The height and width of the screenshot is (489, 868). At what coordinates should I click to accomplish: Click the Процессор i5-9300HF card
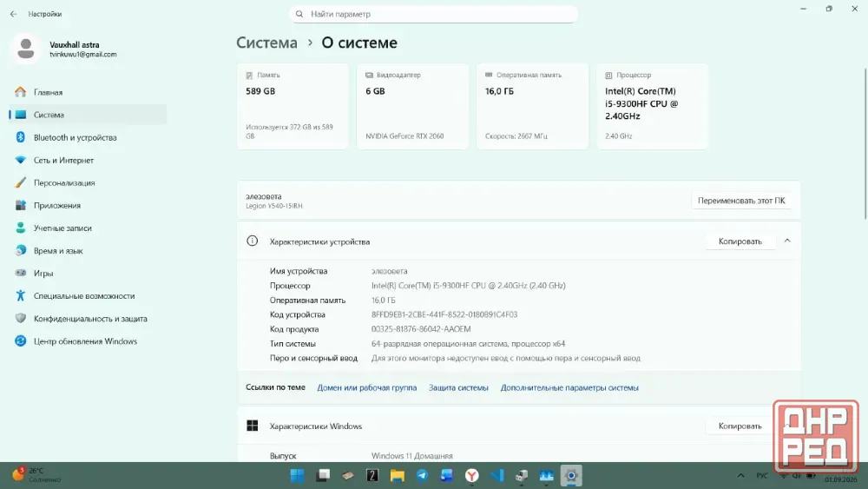click(x=652, y=106)
